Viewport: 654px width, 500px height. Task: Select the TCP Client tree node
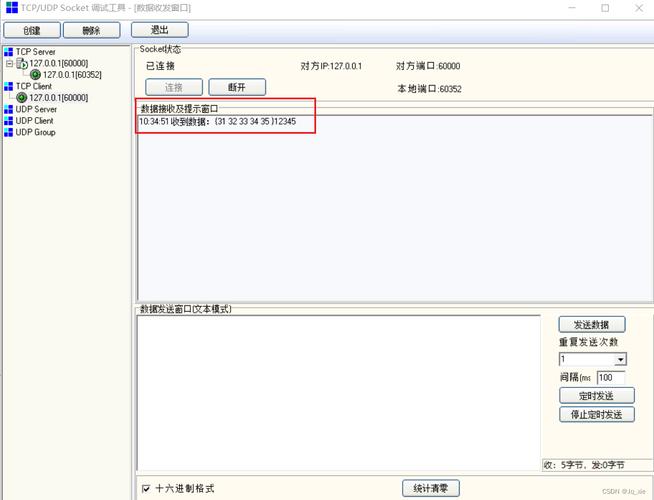pos(34,86)
